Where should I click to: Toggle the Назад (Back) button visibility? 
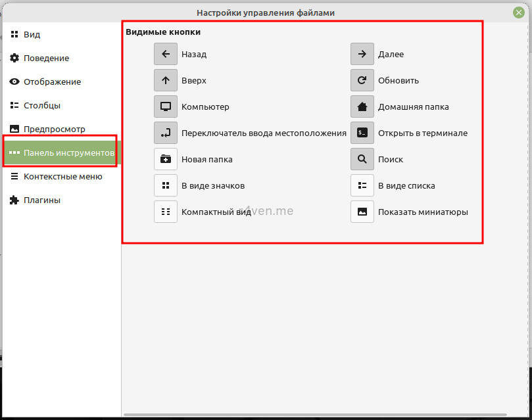[x=166, y=54]
